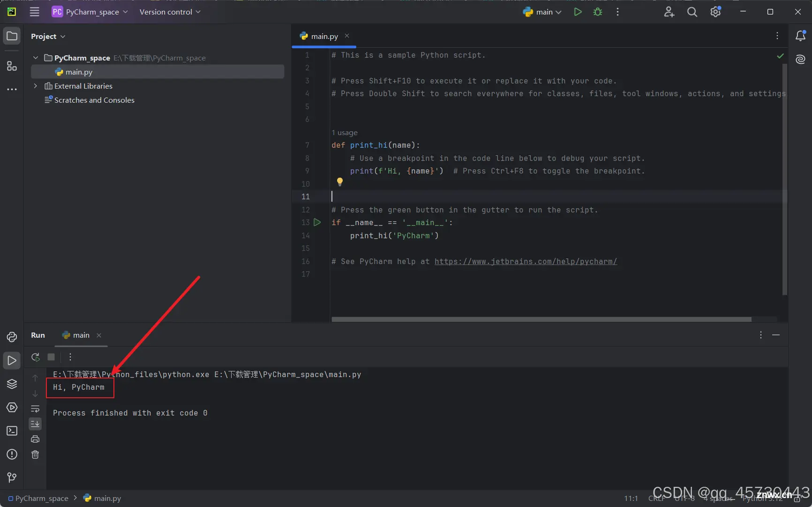Click the gutter run arrow on line 13

point(317,222)
